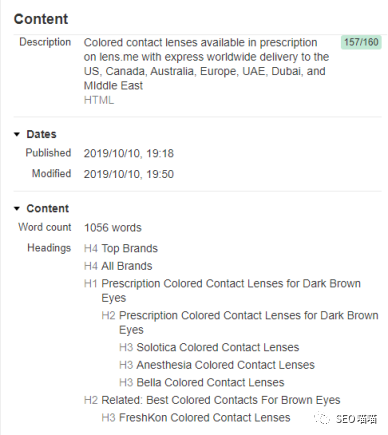Click the 157/160 character count badge
Screen dimensions: 388x435
pos(361,42)
